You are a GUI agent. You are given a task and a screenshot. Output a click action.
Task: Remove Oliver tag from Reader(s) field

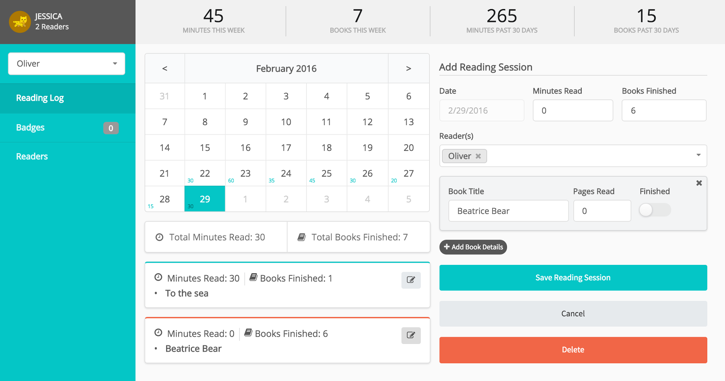[x=478, y=156]
